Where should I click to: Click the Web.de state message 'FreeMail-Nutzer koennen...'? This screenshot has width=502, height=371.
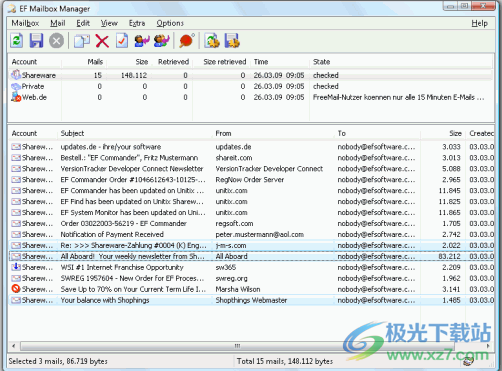pos(398,97)
